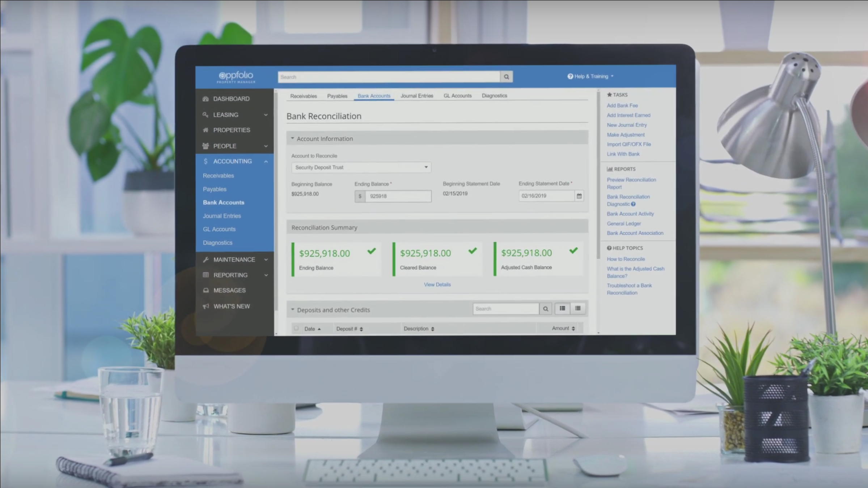Sort by Date column arrow
Viewport: 868px width, 488px height.
tap(319, 329)
